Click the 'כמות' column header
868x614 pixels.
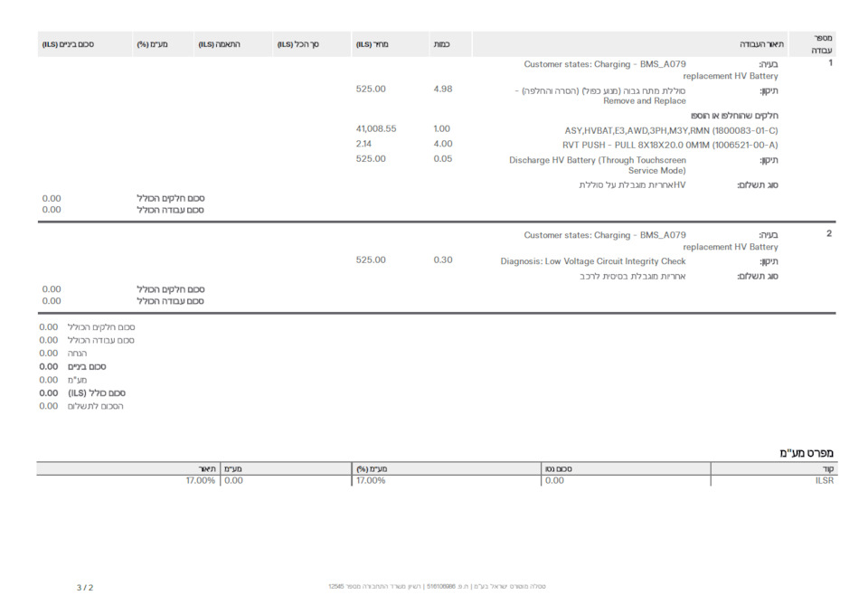442,44
